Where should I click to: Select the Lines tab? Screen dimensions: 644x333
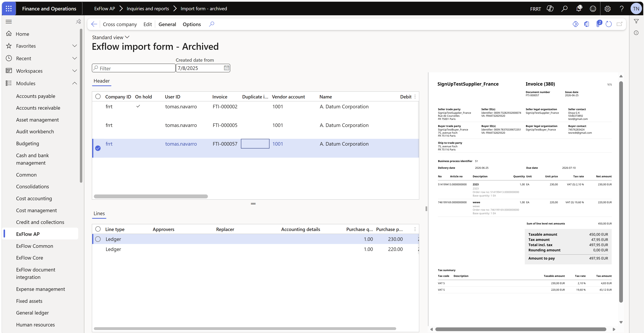pos(99,214)
